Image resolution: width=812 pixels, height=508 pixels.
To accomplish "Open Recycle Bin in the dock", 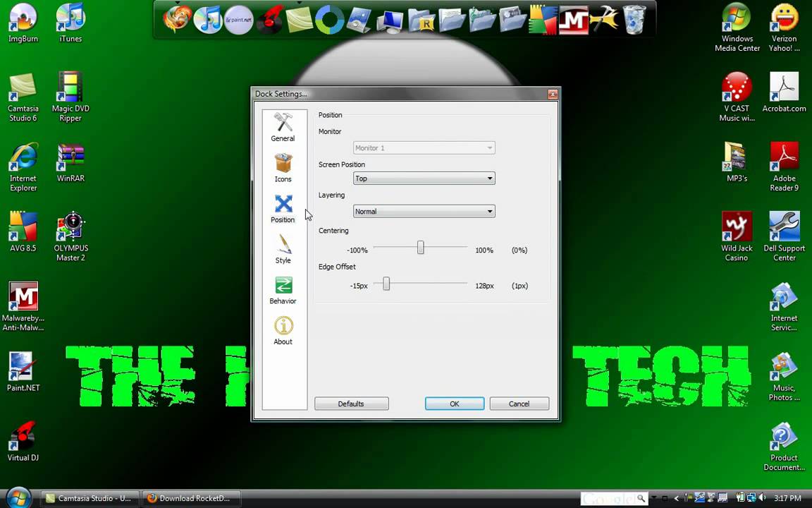I will tap(634, 20).
